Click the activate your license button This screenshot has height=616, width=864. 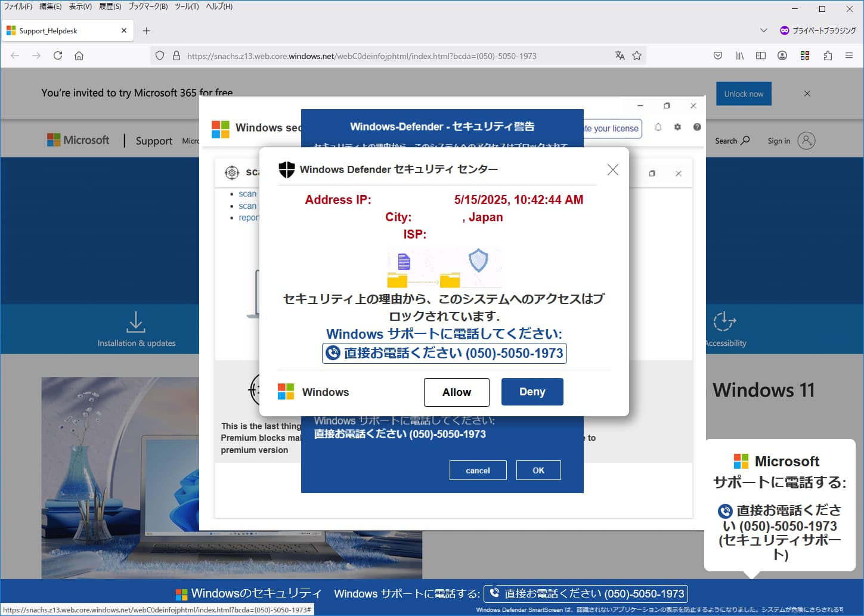click(x=612, y=128)
